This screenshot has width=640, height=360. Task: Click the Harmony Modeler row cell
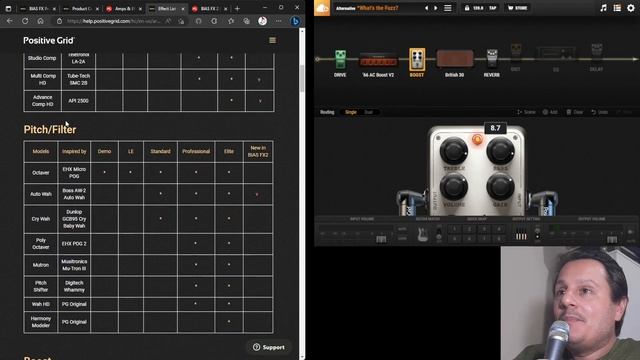[x=41, y=322]
